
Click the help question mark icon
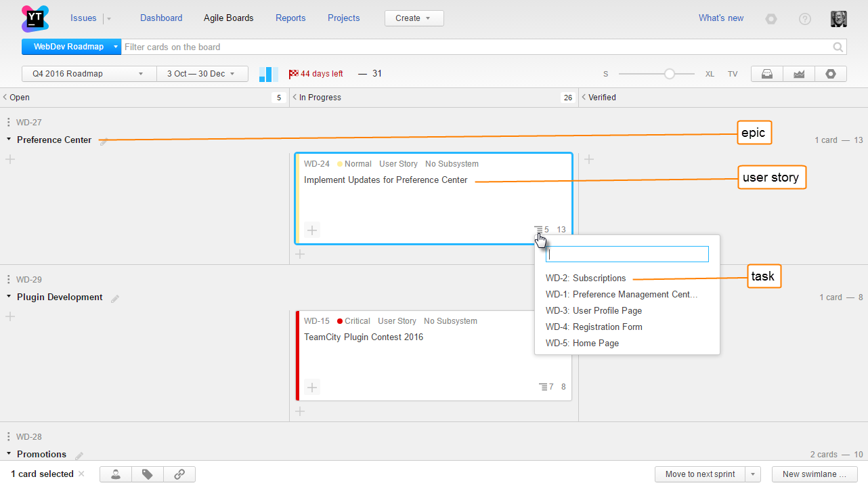coord(805,19)
